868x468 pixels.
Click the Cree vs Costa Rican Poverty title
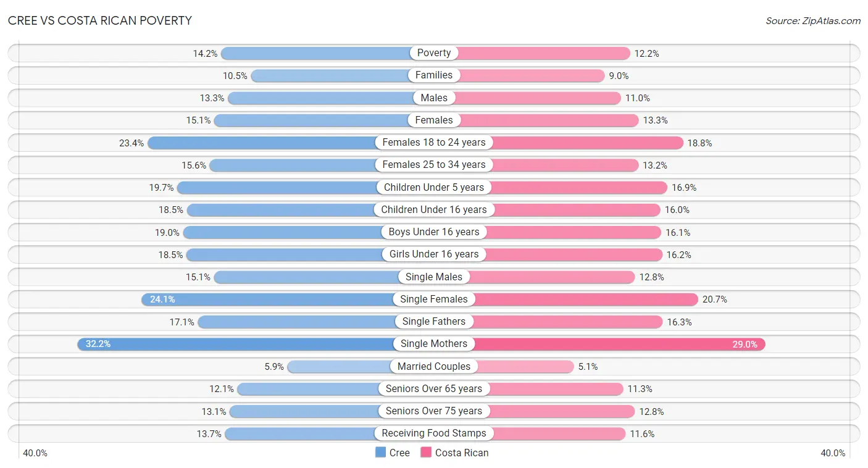tap(100, 20)
